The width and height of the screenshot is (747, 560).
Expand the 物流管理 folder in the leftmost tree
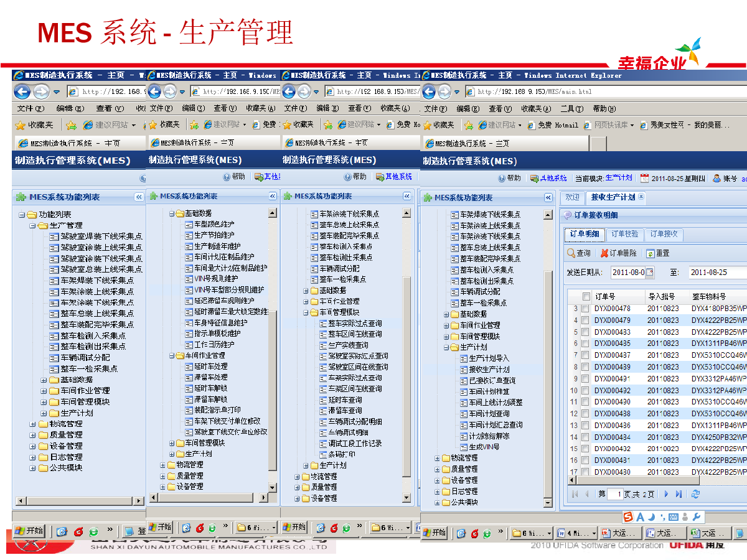point(33,424)
